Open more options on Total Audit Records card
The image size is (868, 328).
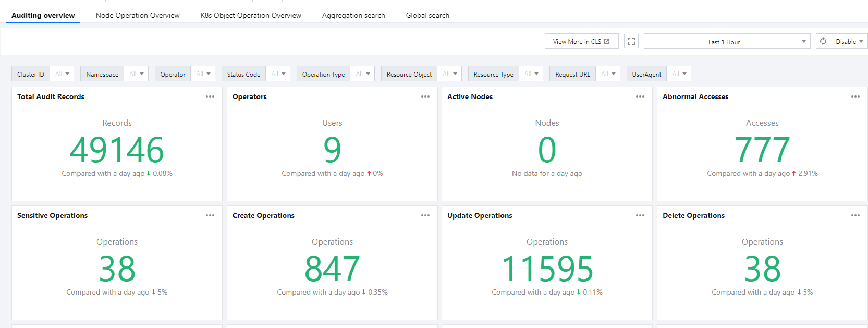pyautogui.click(x=210, y=96)
